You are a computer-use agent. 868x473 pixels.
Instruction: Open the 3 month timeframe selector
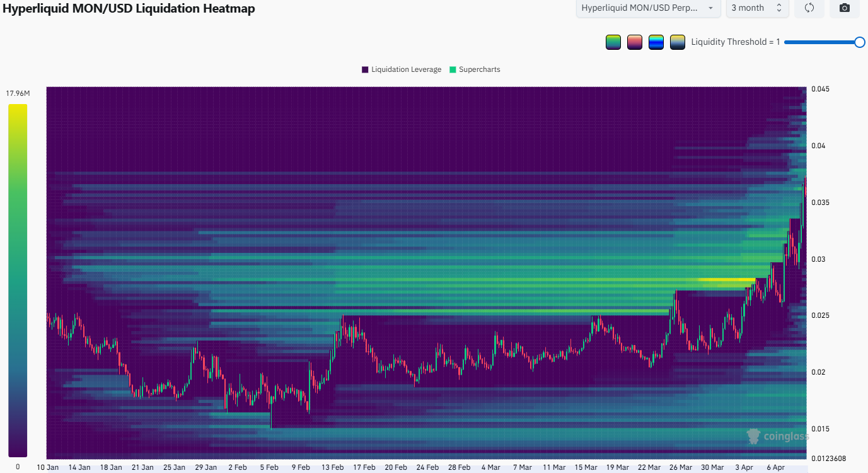[x=756, y=8]
